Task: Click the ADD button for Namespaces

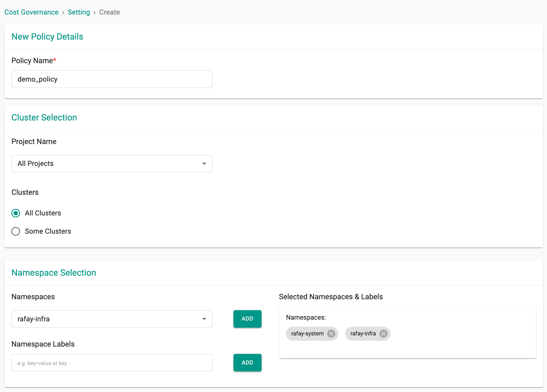Action: click(x=248, y=319)
